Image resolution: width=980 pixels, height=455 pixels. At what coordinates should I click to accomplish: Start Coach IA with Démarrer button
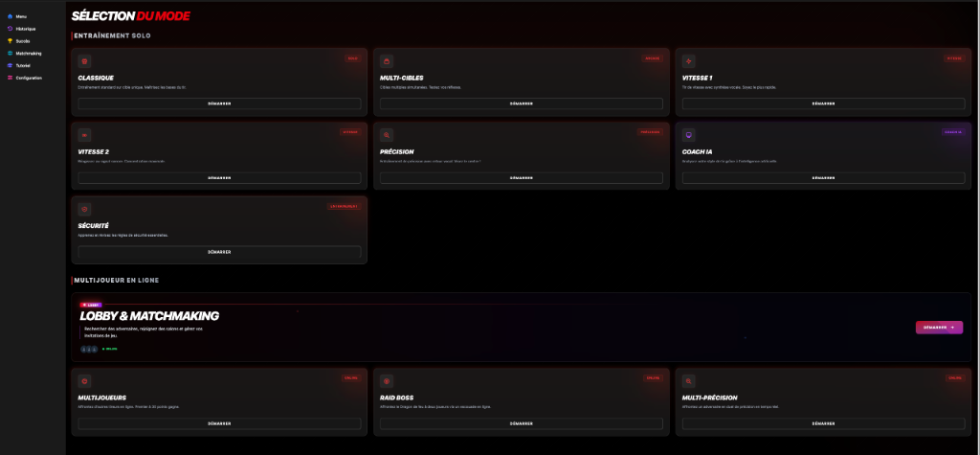click(824, 178)
